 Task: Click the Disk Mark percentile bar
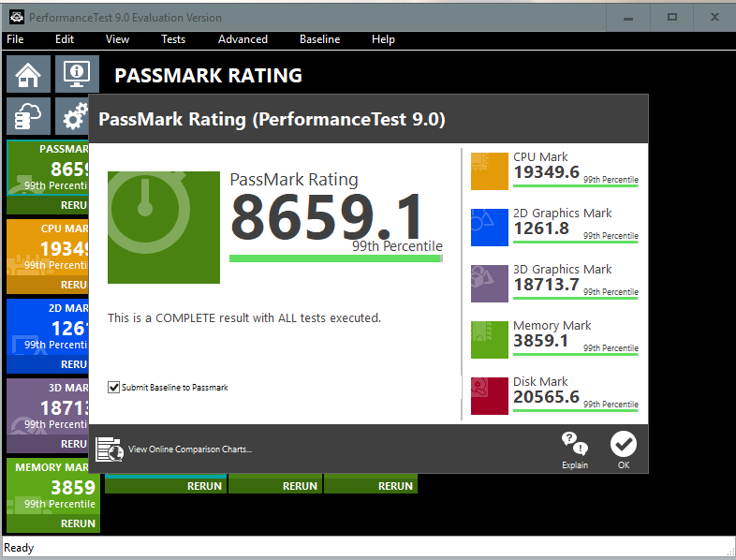point(576,411)
